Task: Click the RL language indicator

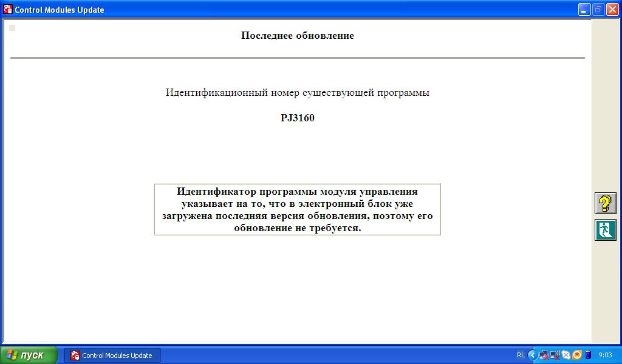Action: click(x=521, y=355)
